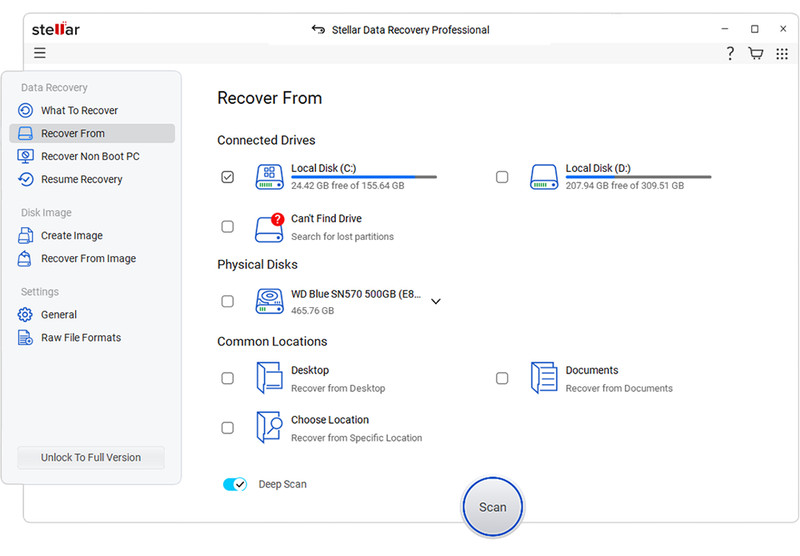Click the Choose Location search folder icon

click(269, 427)
